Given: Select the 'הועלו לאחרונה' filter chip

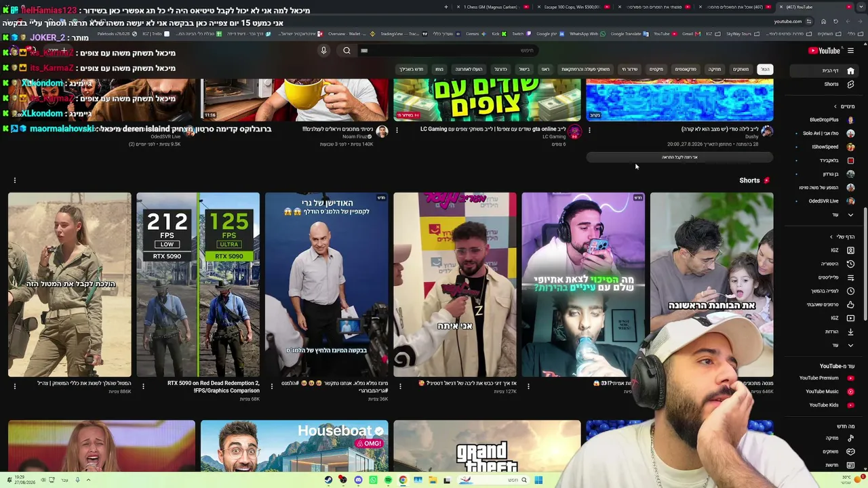Looking at the screenshot, I should pyautogui.click(x=469, y=69).
